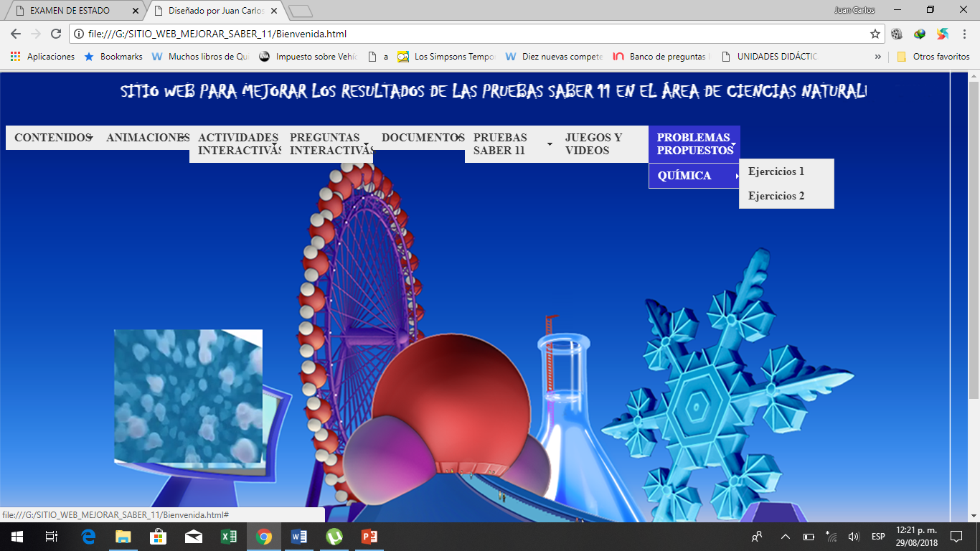The height and width of the screenshot is (551, 980).
Task: Click the volume speaker icon in system tray
Action: [853, 537]
